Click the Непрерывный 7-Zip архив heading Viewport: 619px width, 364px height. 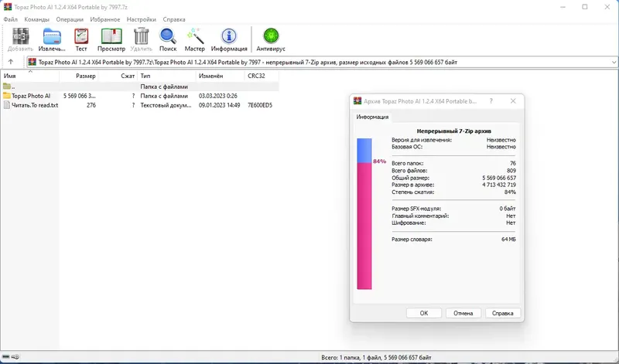(454, 131)
